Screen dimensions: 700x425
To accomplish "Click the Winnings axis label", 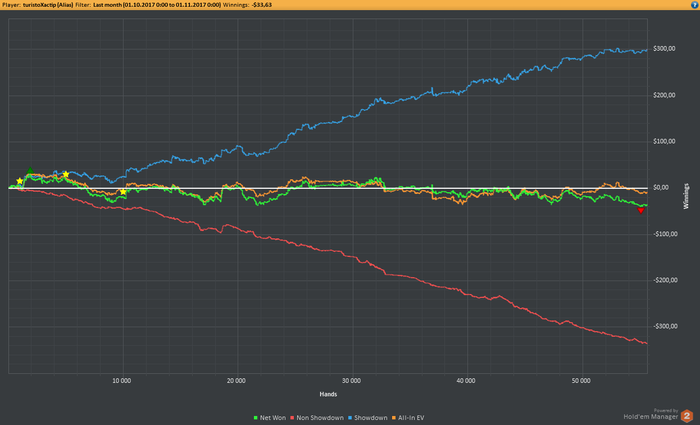I will click(x=686, y=196).
